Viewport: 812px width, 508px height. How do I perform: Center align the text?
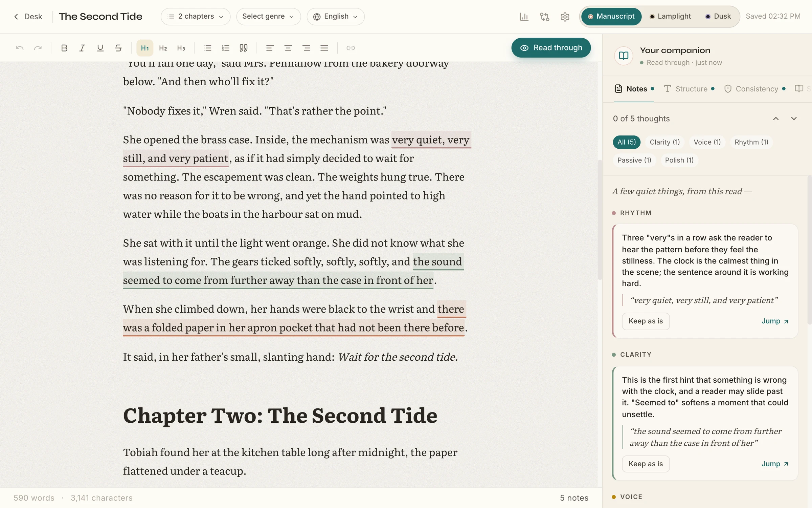point(288,48)
